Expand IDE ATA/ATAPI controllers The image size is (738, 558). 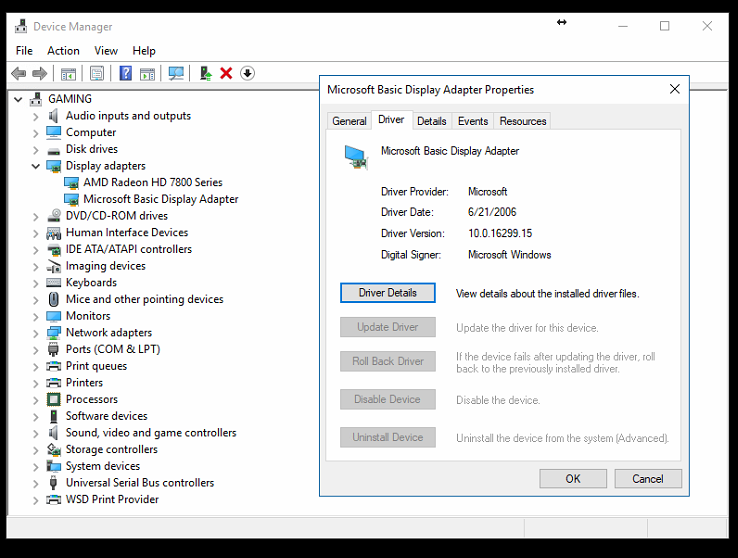point(36,250)
